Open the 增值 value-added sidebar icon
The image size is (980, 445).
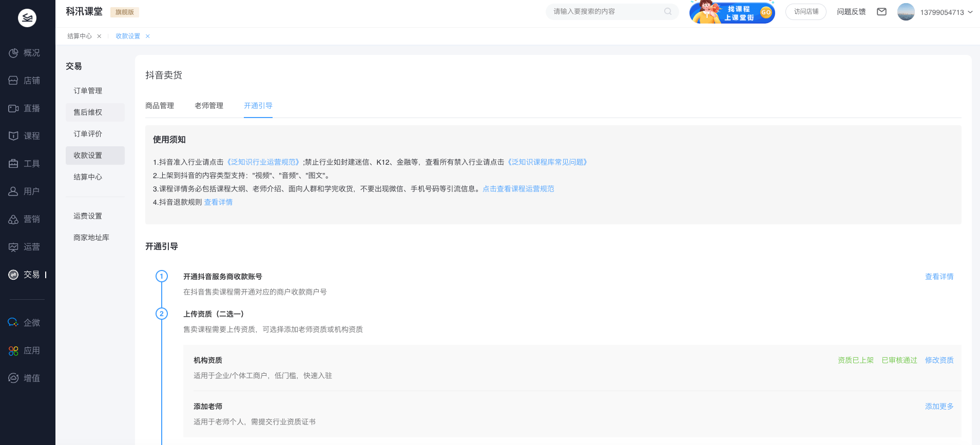13,378
